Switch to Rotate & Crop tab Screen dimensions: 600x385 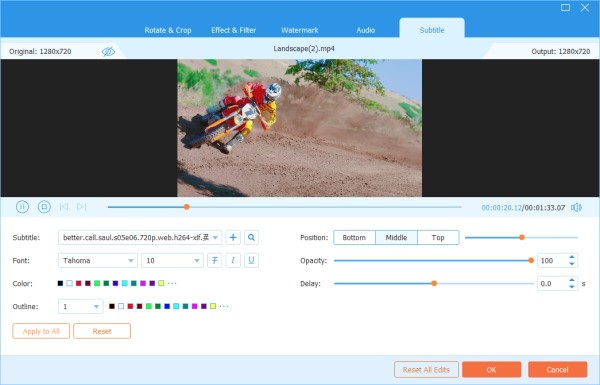[168, 30]
